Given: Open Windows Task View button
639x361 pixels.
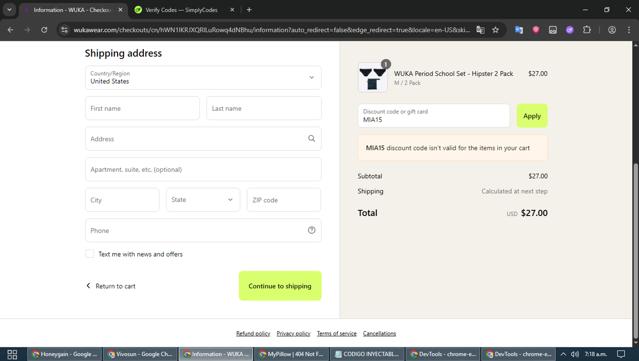Looking at the screenshot, I should pos(12,354).
